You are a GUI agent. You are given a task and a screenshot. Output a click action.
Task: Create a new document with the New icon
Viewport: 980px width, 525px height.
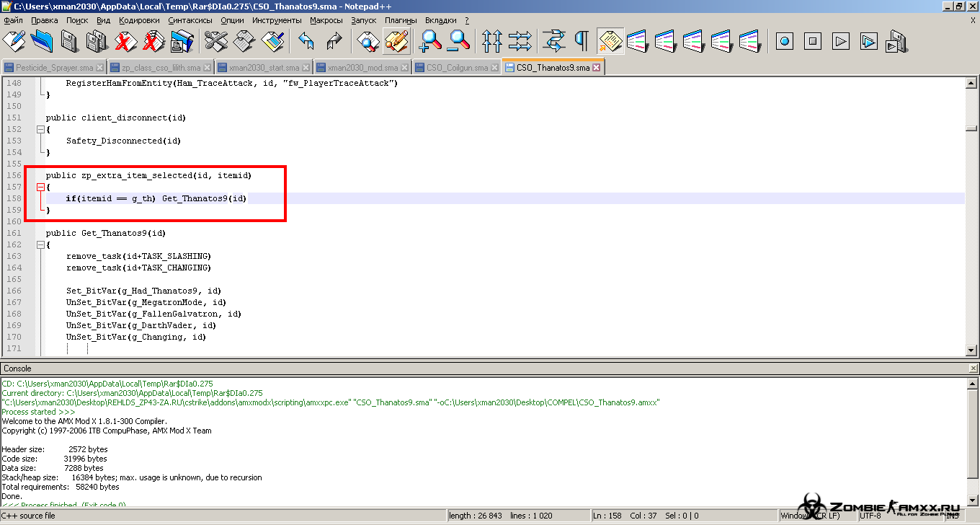pos(14,40)
